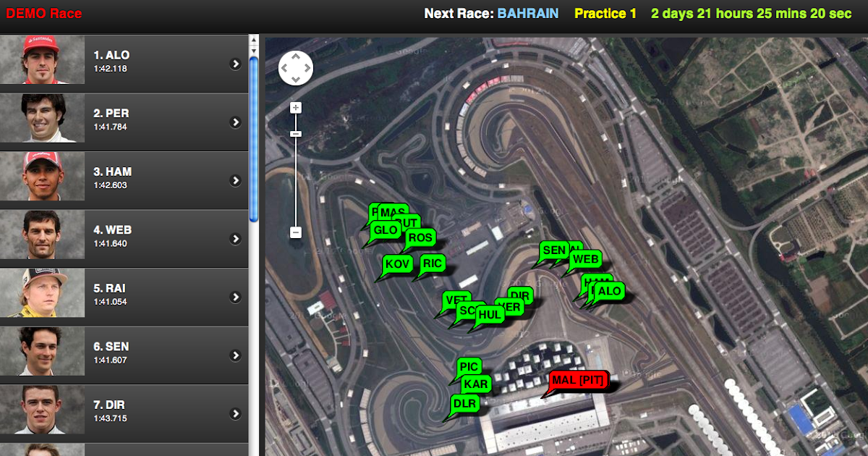Click the WEB driver marker
Image resolution: width=868 pixels, height=456 pixels.
(586, 258)
